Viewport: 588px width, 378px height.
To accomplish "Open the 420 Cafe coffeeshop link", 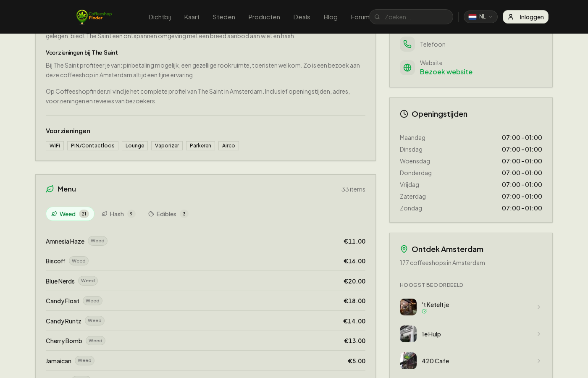I will (x=471, y=361).
